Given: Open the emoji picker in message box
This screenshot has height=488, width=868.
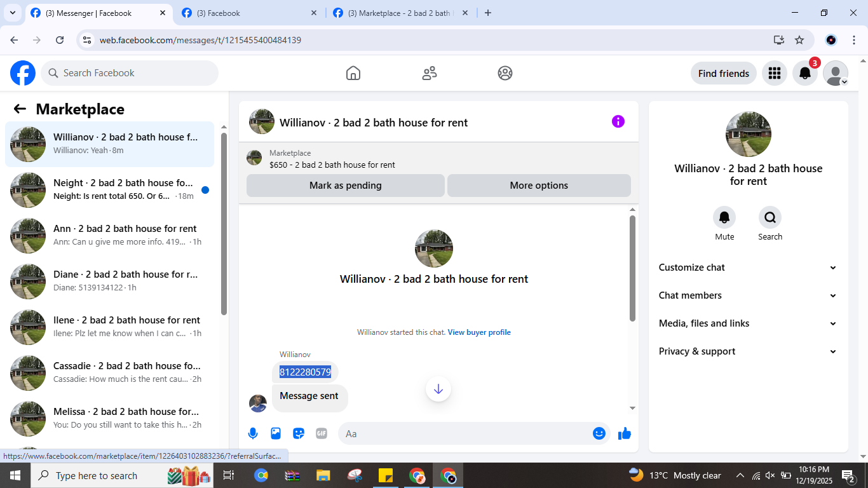Looking at the screenshot, I should point(599,433).
